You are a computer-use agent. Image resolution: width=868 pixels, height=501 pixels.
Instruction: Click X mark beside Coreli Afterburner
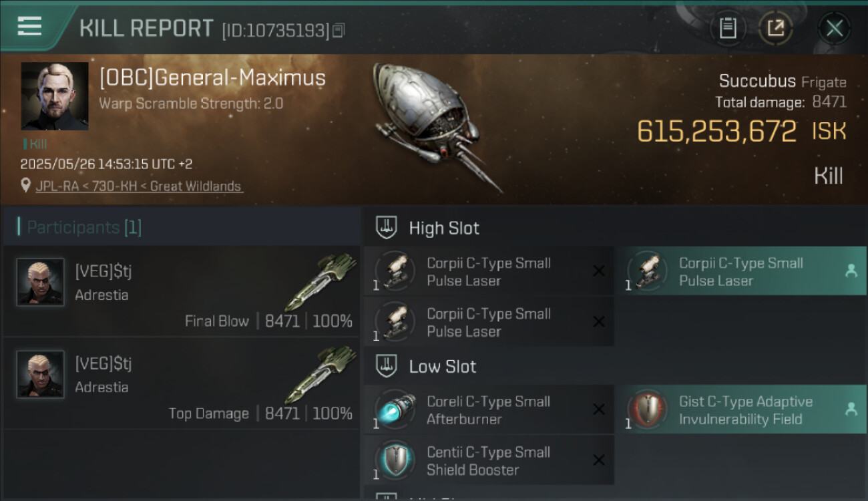[x=599, y=409]
